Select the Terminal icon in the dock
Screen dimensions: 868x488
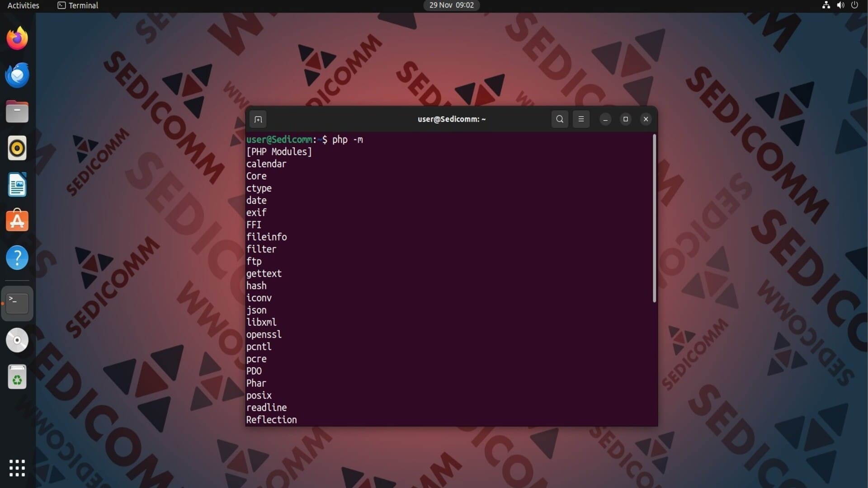[17, 303]
